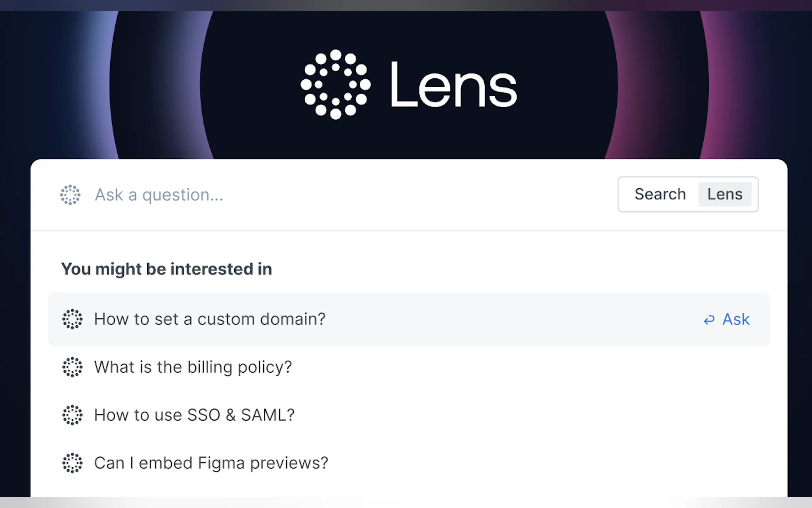Click the icon beside the Figma previews question
The width and height of the screenshot is (812, 508).
72,463
